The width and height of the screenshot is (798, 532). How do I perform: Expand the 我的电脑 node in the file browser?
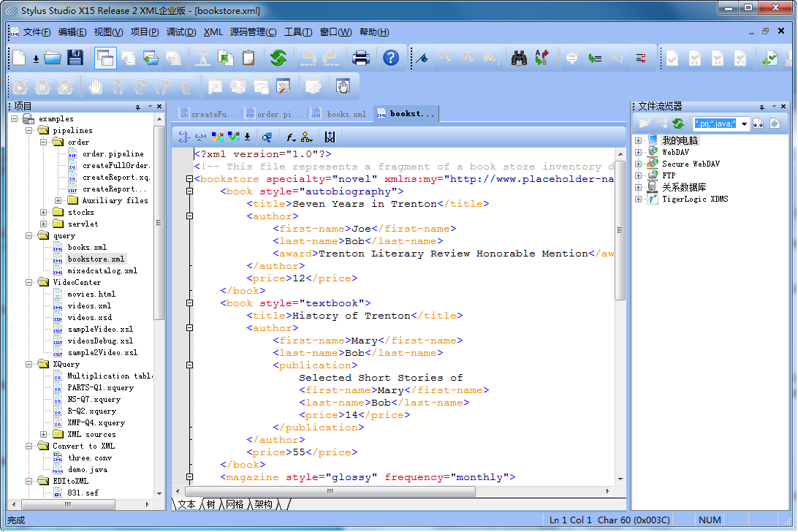(639, 140)
